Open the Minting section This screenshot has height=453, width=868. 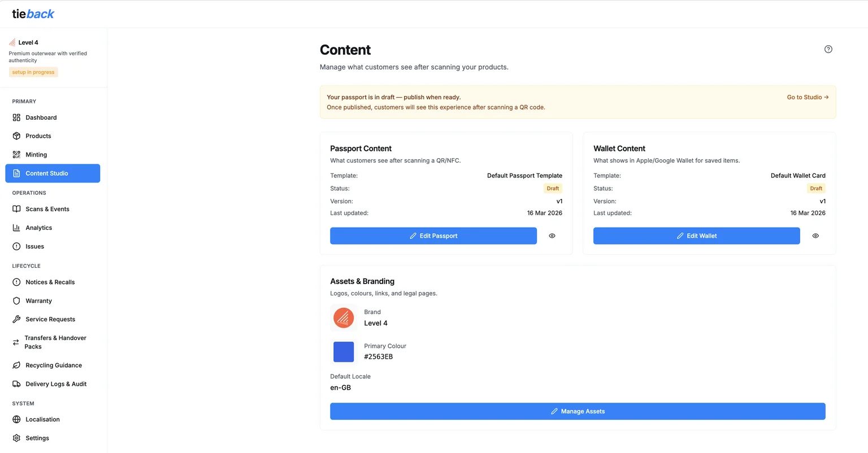(x=36, y=154)
